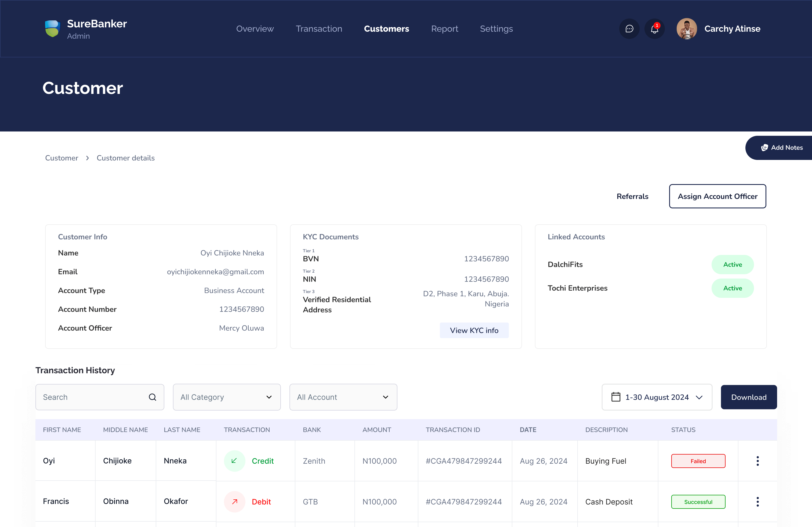Viewport: 812px width, 527px height.
Task: Click the DATE column header
Action: 528,430
